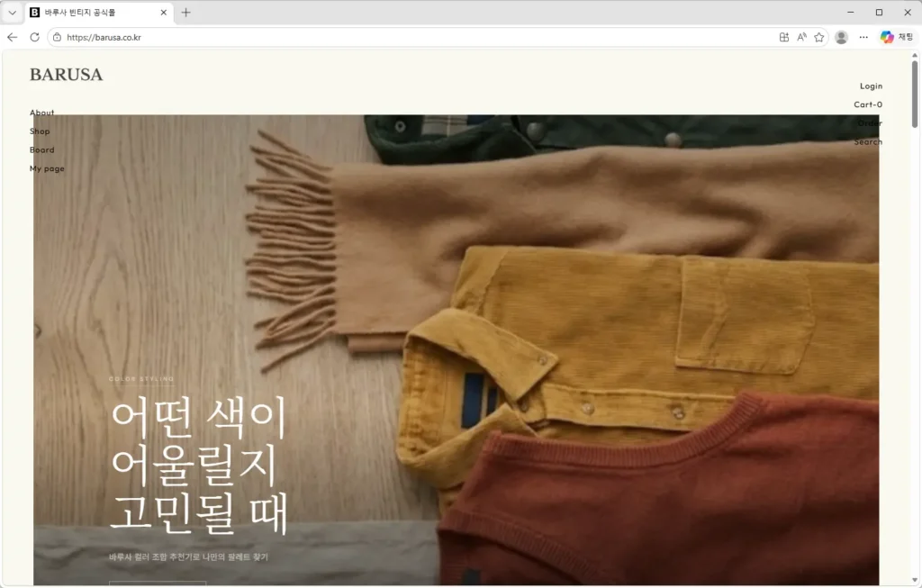
Task: Click the BARUSA logo
Action: 66,75
